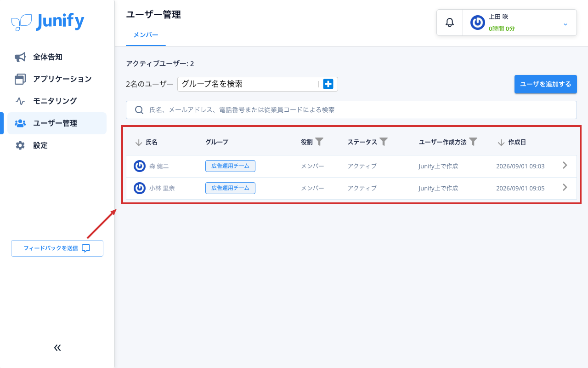The image size is (588, 368).
Task: Switch to the メンバー tab
Action: point(146,35)
